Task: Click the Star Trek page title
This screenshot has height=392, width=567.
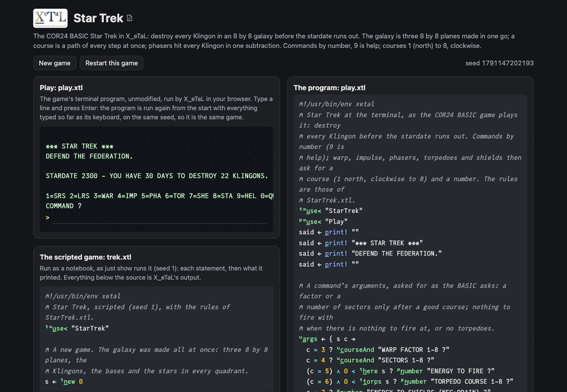Action: point(98,18)
